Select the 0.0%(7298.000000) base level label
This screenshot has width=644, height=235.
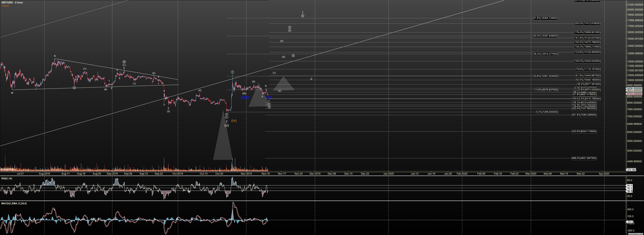coord(547,112)
